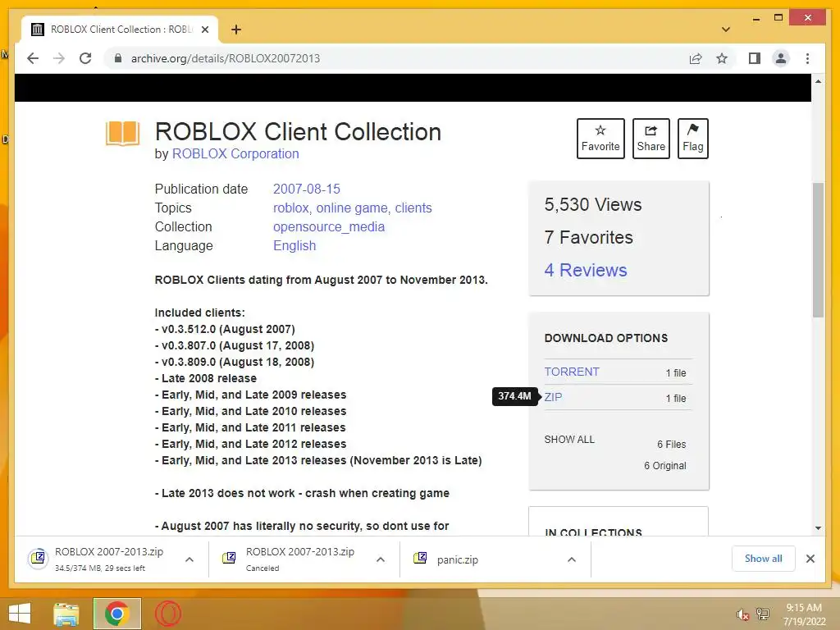Open the Chrome profile avatar
Screen dimensions: 840x630
(781, 58)
